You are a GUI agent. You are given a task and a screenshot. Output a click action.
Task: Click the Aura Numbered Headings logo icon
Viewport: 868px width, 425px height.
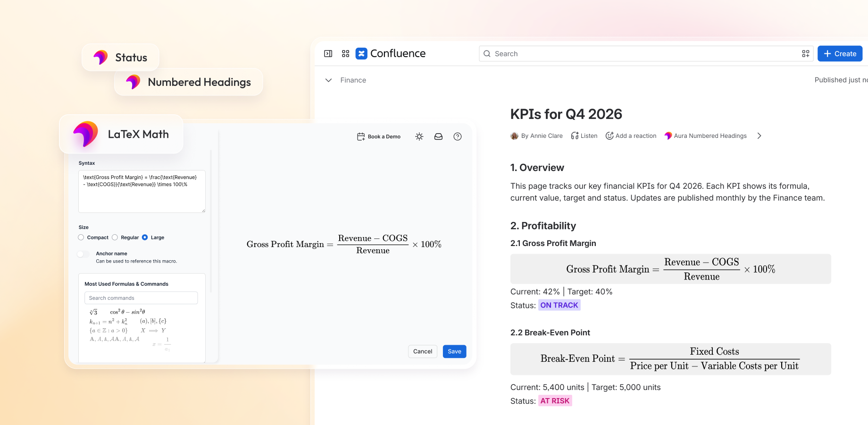(668, 136)
